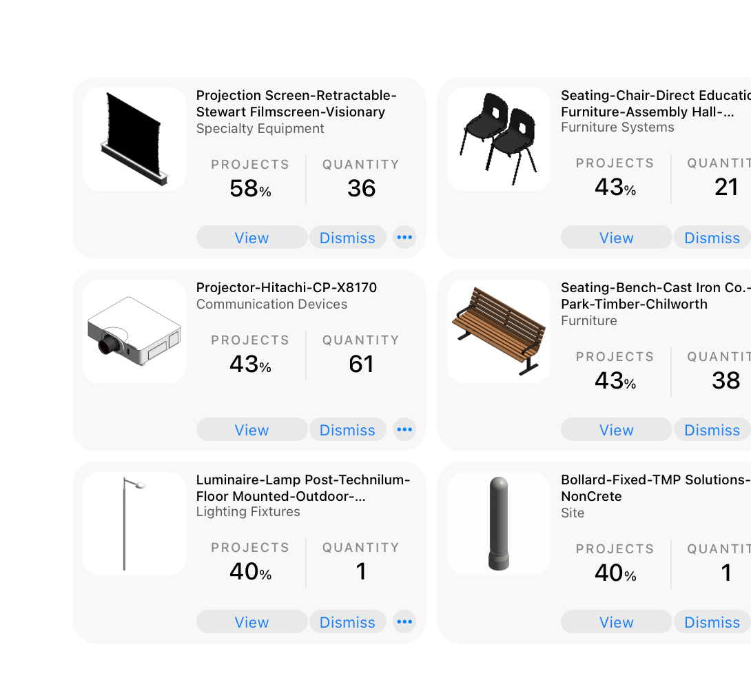751x700 pixels.
Task: View the Projector-Hitachi-CP-X8170 item
Action: click(x=252, y=429)
